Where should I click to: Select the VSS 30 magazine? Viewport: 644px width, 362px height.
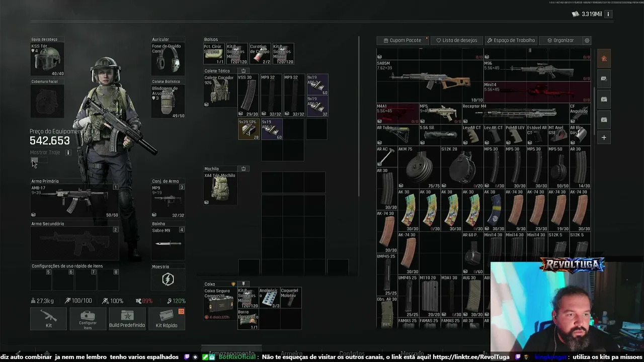248,96
